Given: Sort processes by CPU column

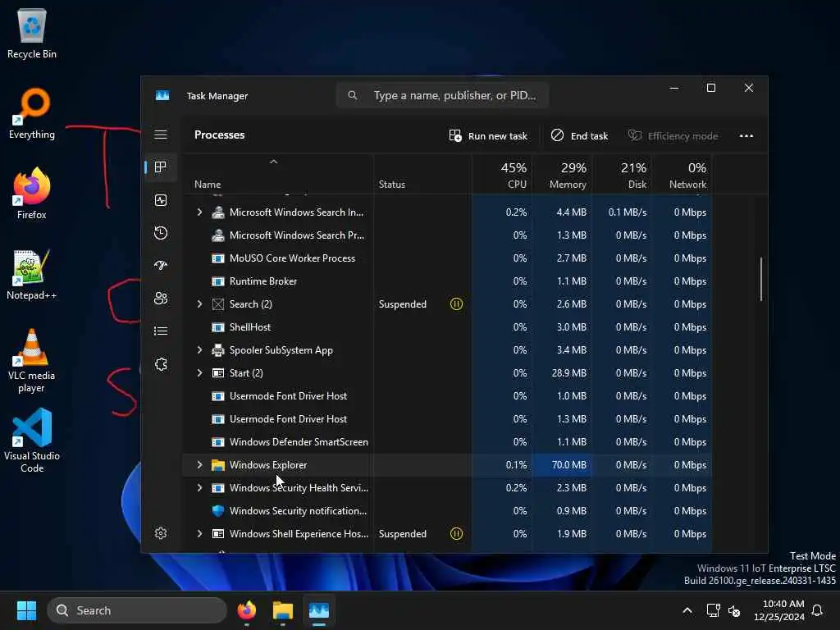Looking at the screenshot, I should pyautogui.click(x=503, y=176).
